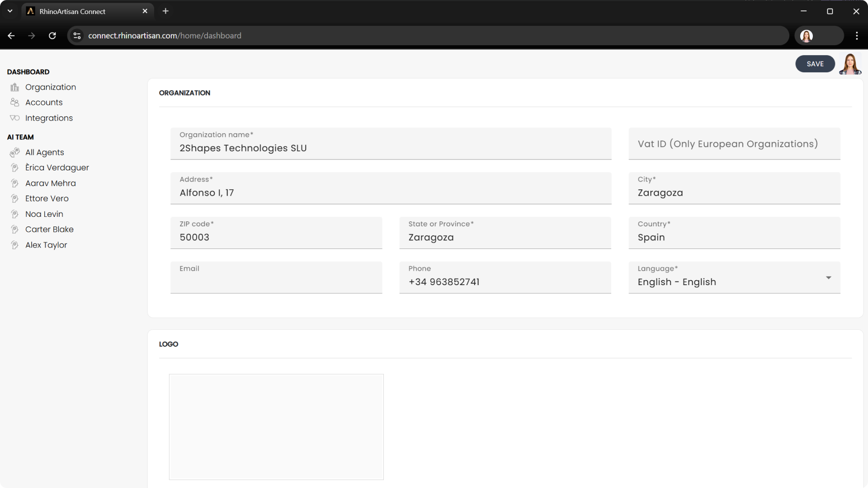Screen dimensions: 868x488
Task: Select the RhinoArtisan Connect browser tab
Action: (x=88, y=11)
